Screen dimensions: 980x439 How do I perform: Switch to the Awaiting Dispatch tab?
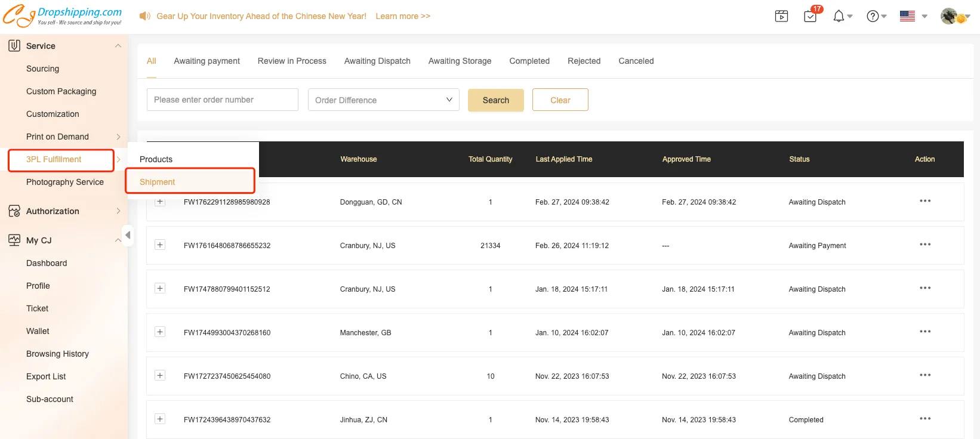(377, 61)
